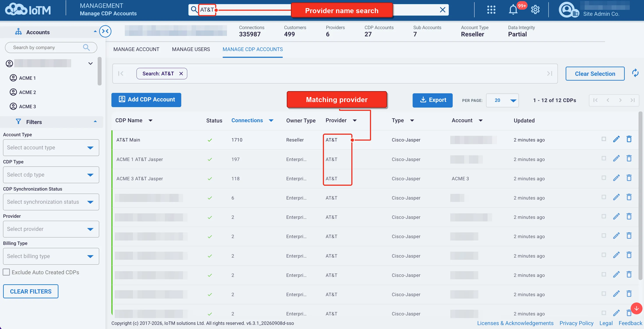Image resolution: width=644 pixels, height=329 pixels.
Task: Switch to the MANAGE CDP ACCOUNTS tab
Action: [253, 49]
